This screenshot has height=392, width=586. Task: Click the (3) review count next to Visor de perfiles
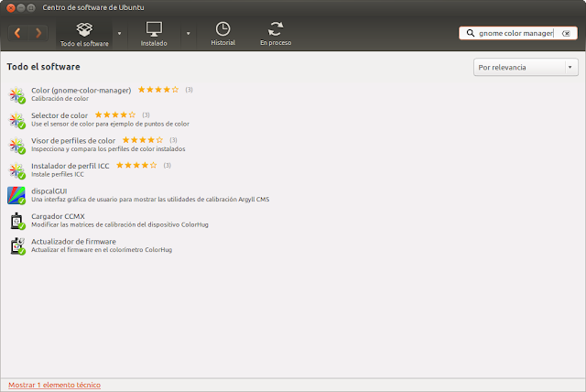[x=173, y=140]
